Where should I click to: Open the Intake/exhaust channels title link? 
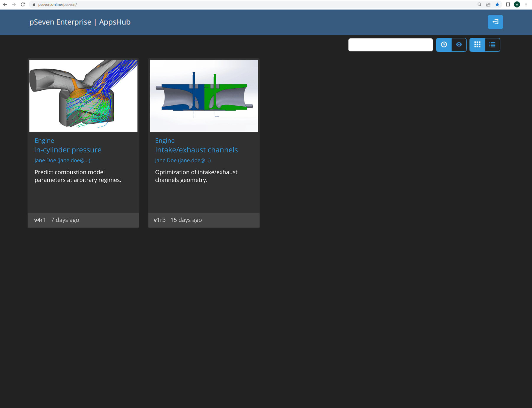(196, 150)
